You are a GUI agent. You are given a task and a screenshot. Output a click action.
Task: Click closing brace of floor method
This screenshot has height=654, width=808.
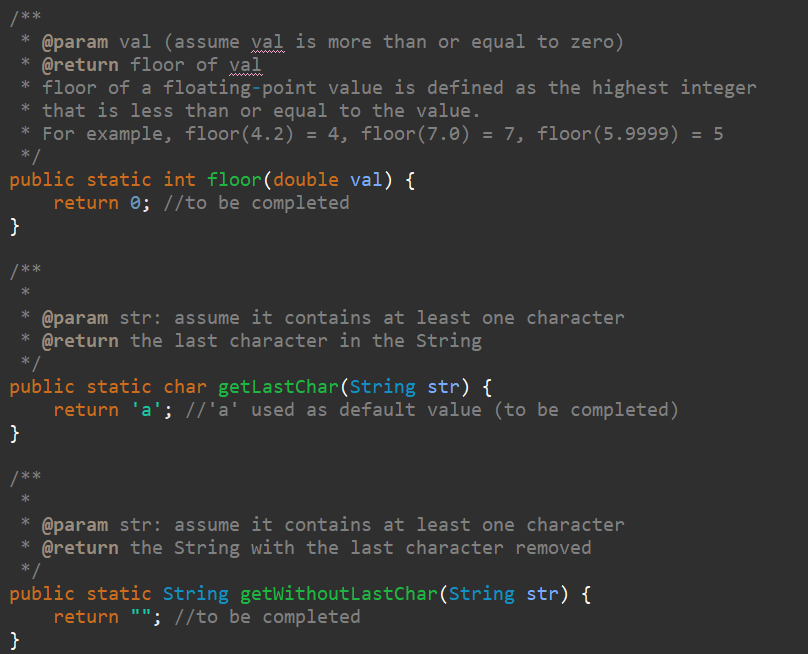(14, 226)
